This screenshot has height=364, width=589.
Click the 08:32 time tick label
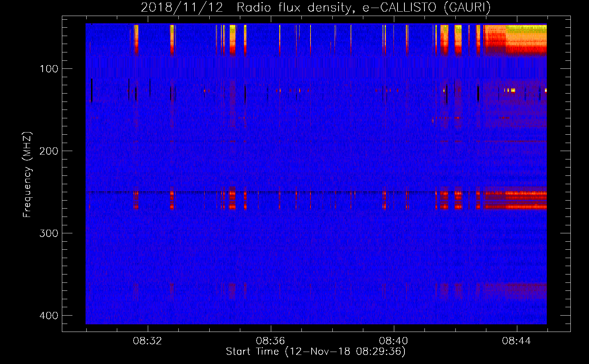pyautogui.click(x=147, y=341)
